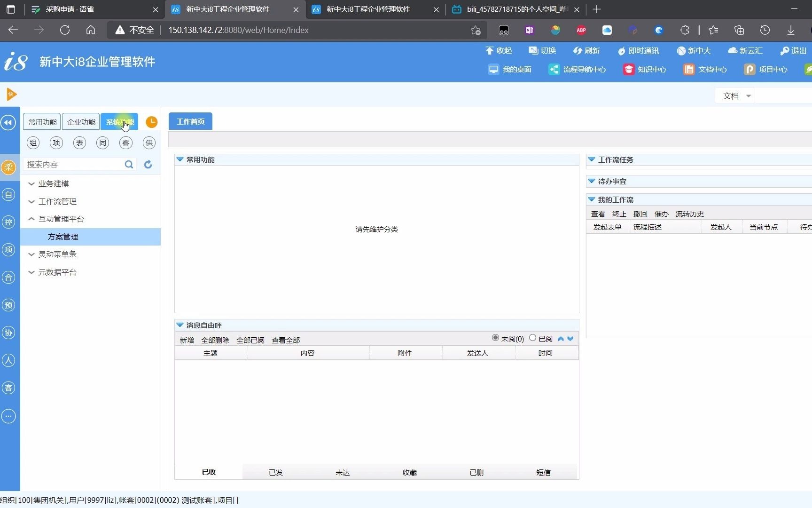Click the 切换 switch button
This screenshot has height=508, width=812.
(x=542, y=50)
